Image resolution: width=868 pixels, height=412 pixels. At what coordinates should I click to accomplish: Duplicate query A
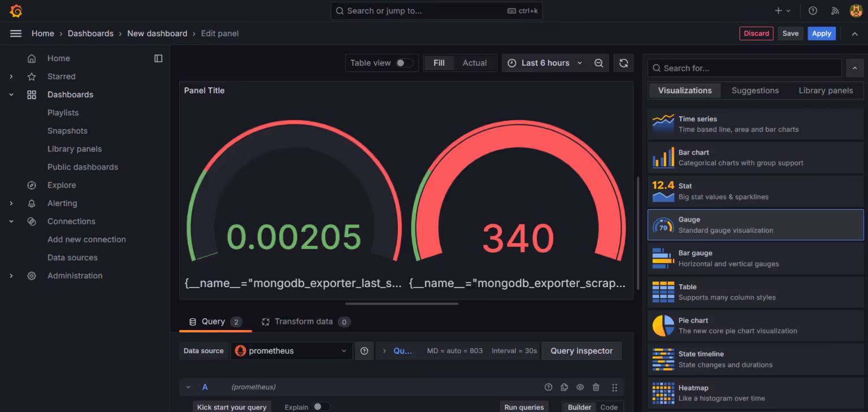pos(564,387)
